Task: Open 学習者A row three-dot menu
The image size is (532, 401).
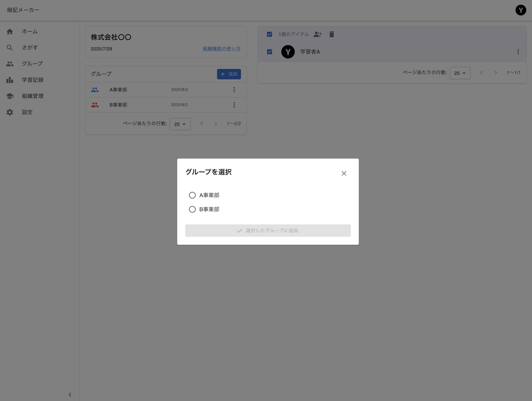Action: pos(518,52)
